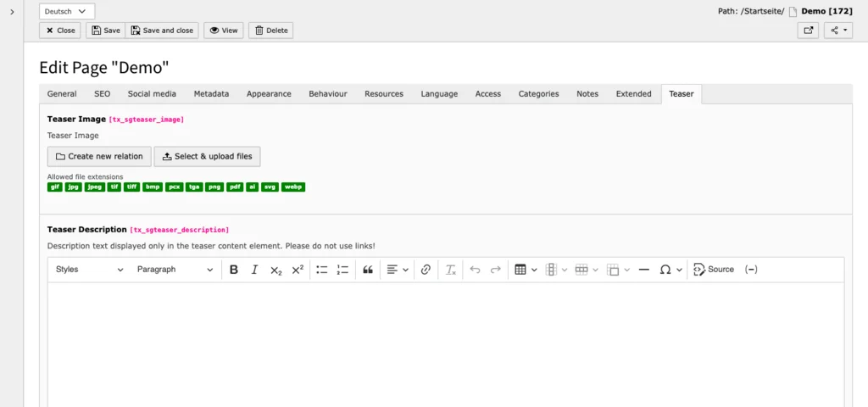The width and height of the screenshot is (868, 407).
Task: Toggle bold formatting in editor
Action: [x=234, y=270]
